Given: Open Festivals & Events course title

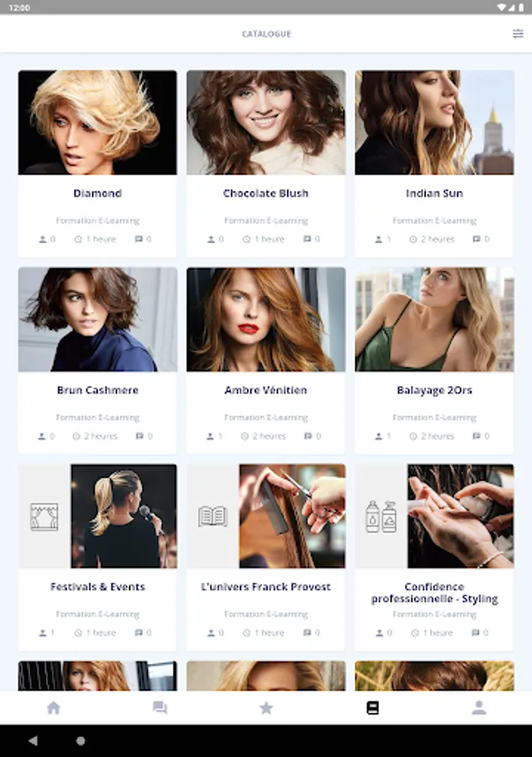Looking at the screenshot, I should pos(97,586).
